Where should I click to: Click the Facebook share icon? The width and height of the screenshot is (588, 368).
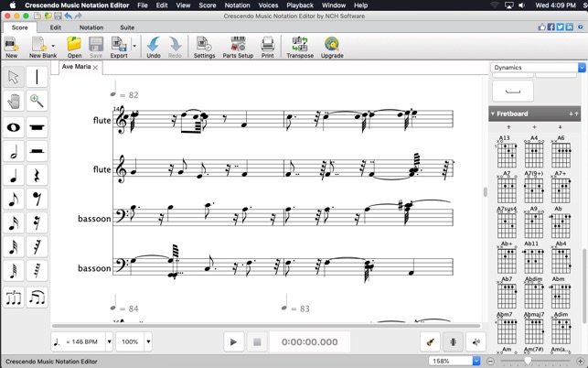point(551,27)
